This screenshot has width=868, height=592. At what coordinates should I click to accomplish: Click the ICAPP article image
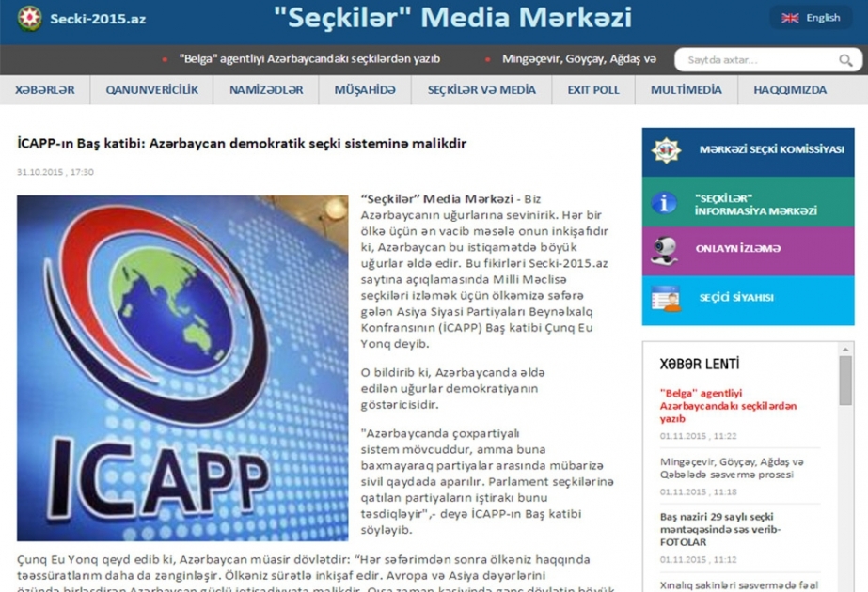click(x=182, y=368)
